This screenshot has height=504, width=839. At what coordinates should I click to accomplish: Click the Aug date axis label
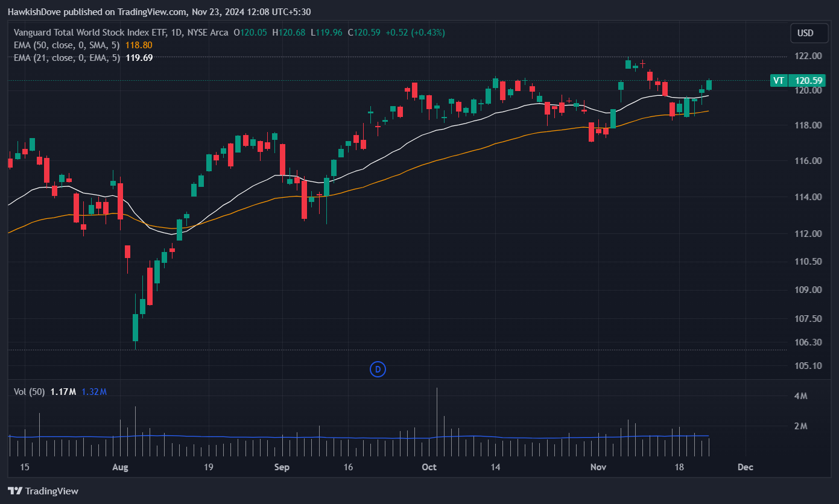coord(121,467)
